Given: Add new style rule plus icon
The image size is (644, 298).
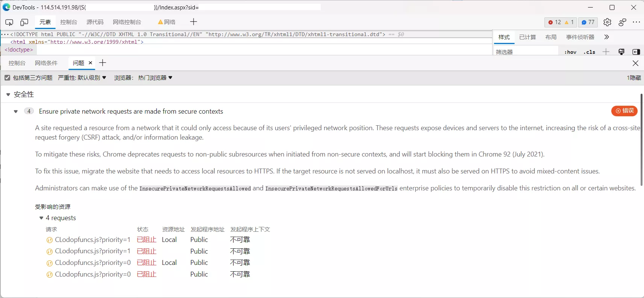Looking at the screenshot, I should 606,52.
